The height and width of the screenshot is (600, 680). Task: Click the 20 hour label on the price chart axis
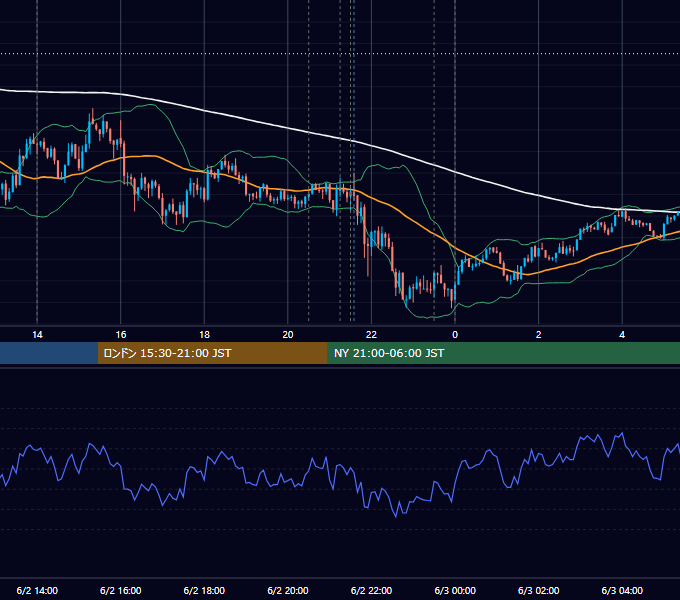(x=288, y=335)
